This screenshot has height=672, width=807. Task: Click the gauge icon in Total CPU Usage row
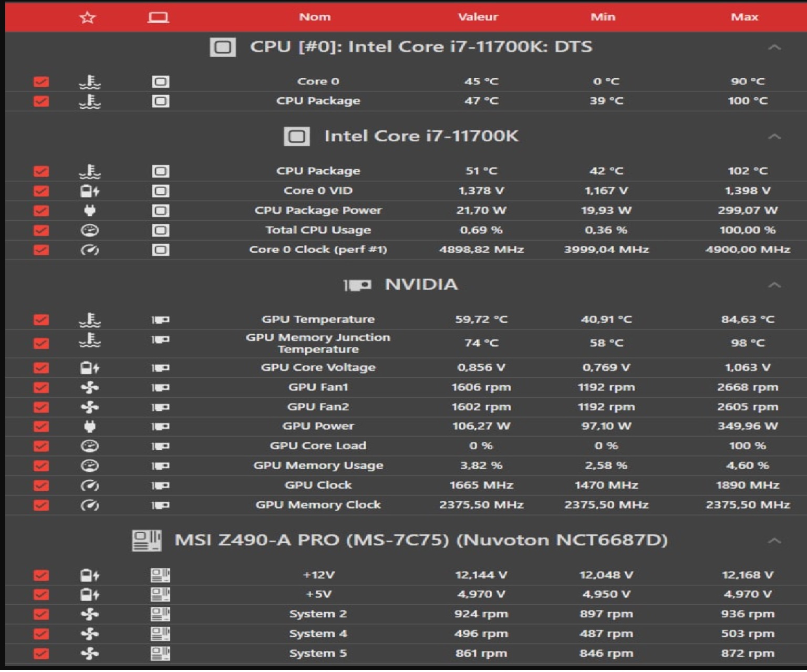(x=90, y=230)
